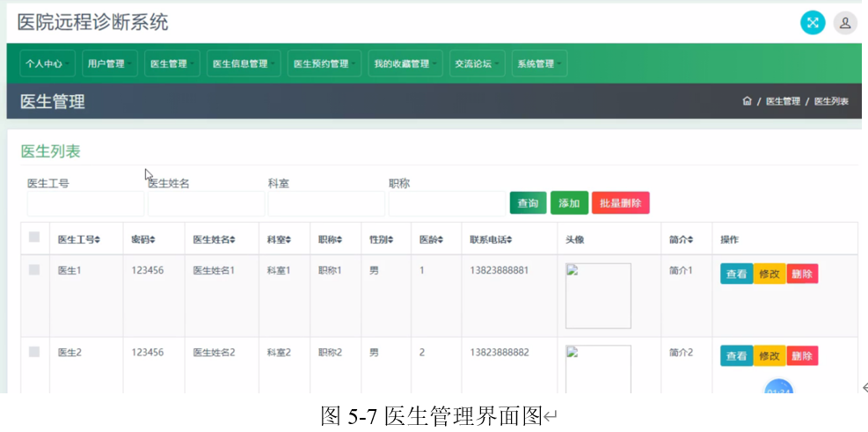This screenshot has width=868, height=432.
Task: Click the red 批量删除 button
Action: 621,203
